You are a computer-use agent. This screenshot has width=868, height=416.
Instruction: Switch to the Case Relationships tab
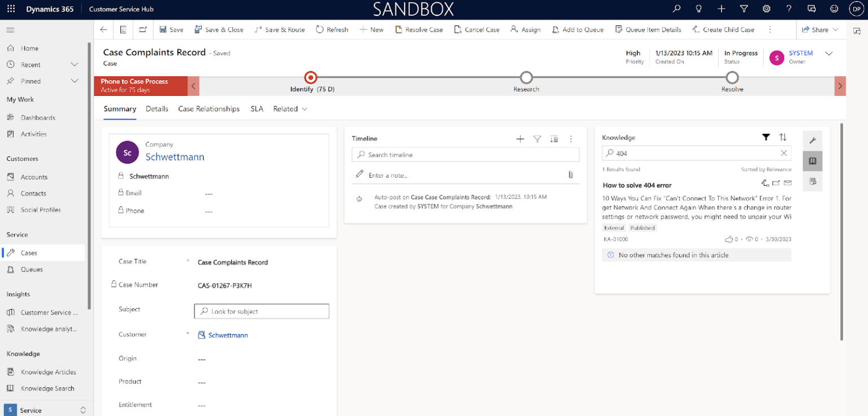click(209, 108)
